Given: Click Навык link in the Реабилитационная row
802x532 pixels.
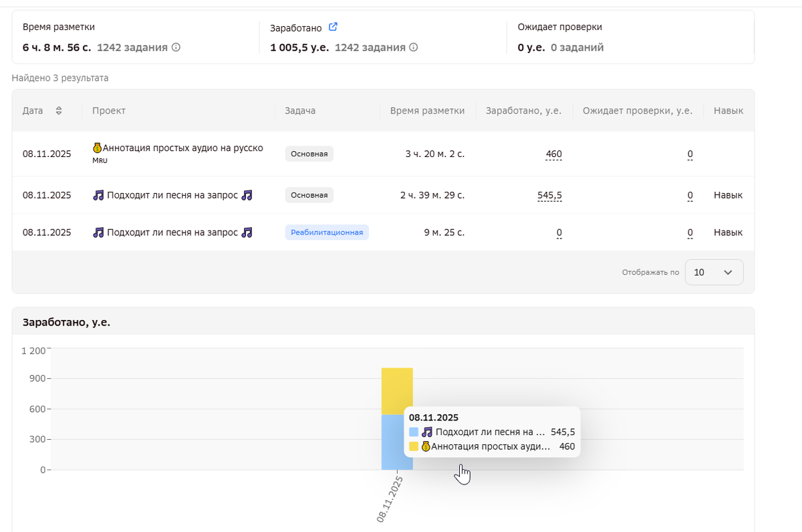Looking at the screenshot, I should [728, 233].
